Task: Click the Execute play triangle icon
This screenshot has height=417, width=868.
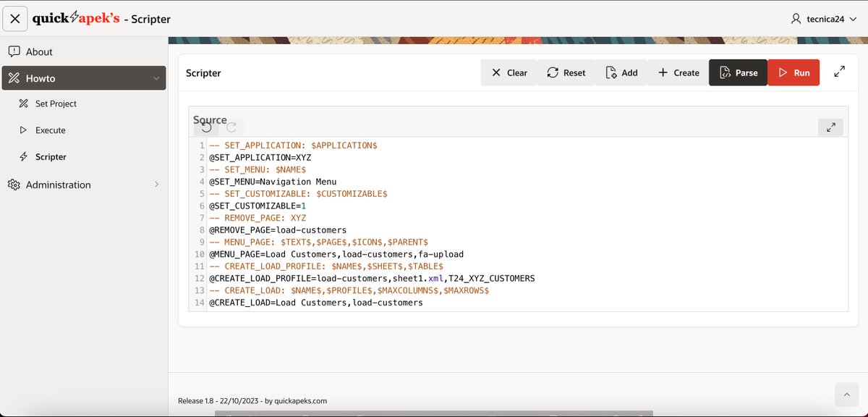Action: click(x=23, y=130)
